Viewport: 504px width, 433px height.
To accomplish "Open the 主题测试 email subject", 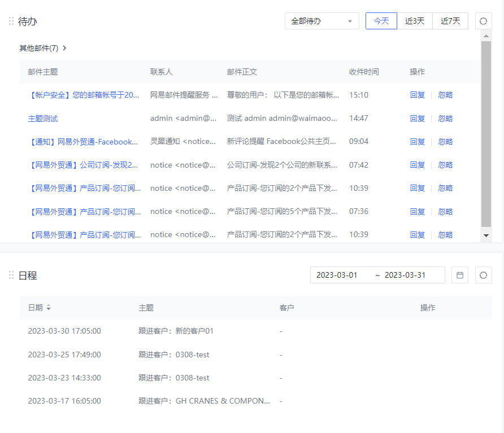I will tap(43, 119).
